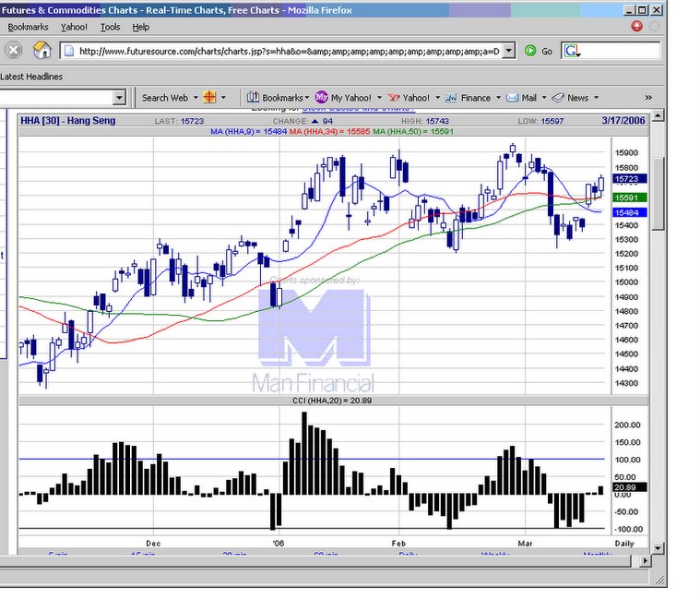Expand the Bookmarks toolbar dropdown arrow
This screenshot has width=700, height=599.
[x=307, y=98]
